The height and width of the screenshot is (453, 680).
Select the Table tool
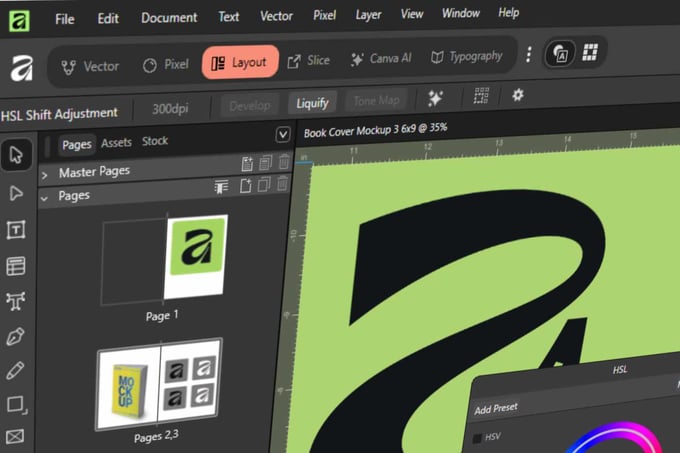pos(16,266)
